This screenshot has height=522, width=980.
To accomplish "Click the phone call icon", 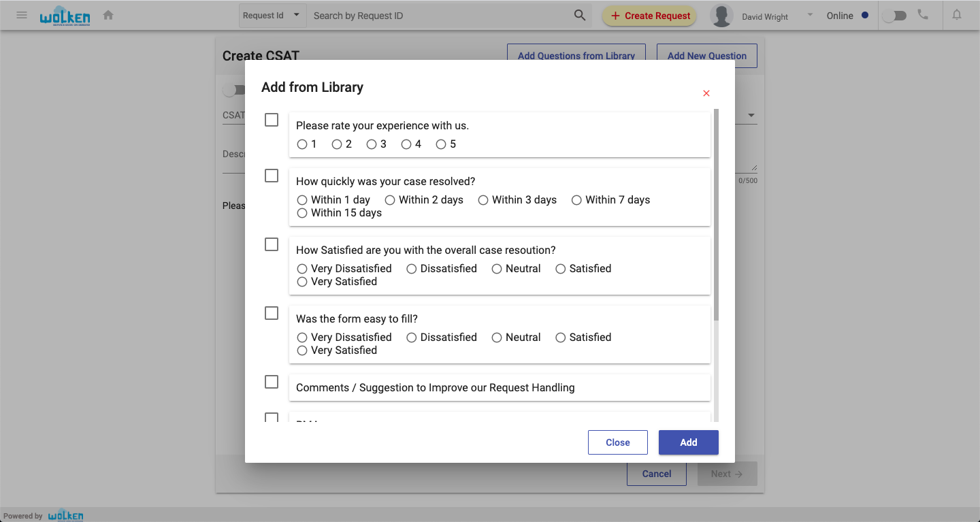I will coord(923,15).
